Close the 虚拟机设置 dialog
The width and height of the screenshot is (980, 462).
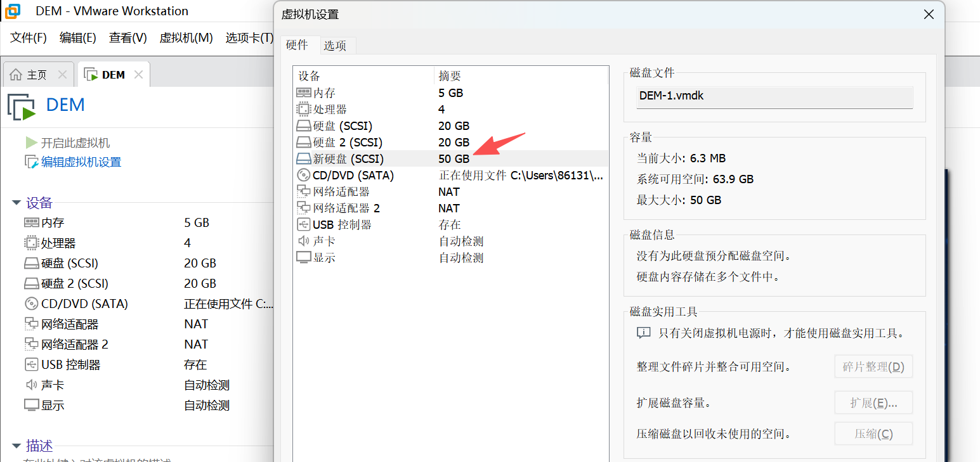(929, 14)
